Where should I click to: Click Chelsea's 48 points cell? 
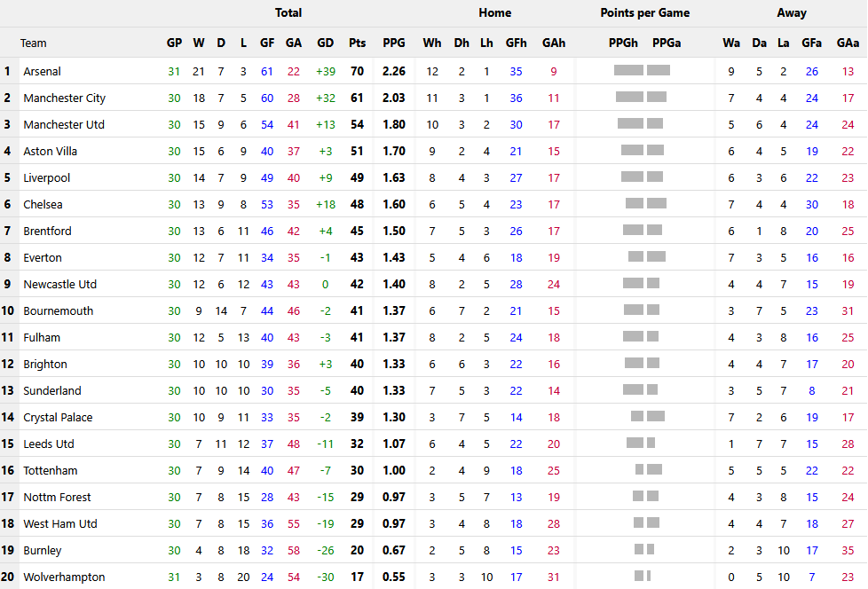click(x=357, y=204)
